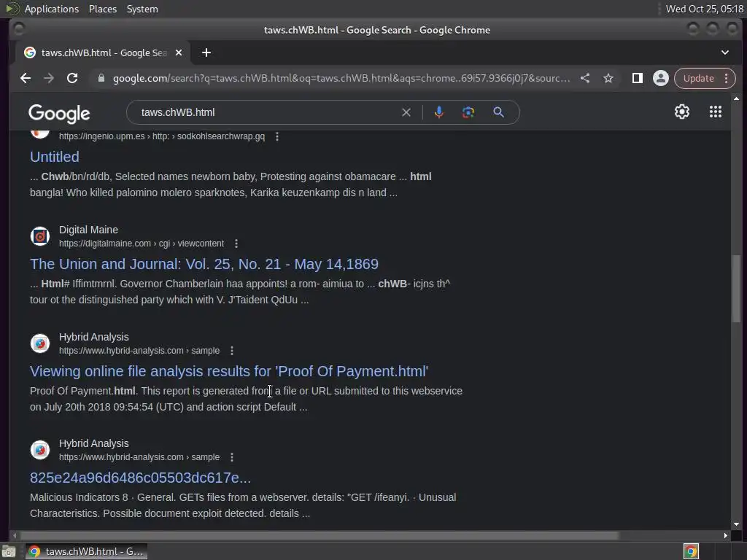Close the taws.chWB.html Google Search tab
Viewport: 747px width, 560px height.
click(x=179, y=52)
